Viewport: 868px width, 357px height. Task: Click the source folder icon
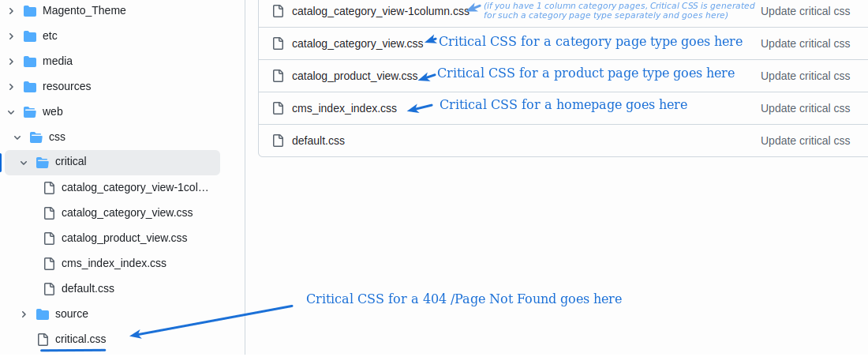point(43,314)
